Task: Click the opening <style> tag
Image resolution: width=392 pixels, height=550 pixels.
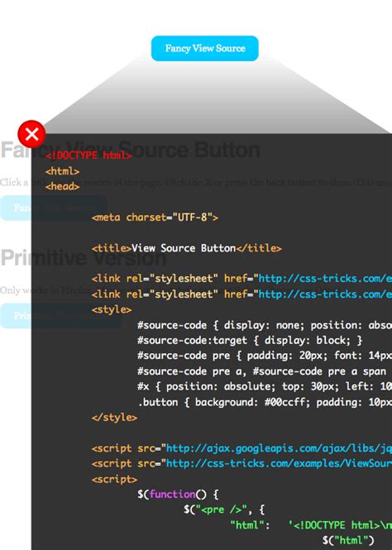Action: pyautogui.click(x=112, y=309)
